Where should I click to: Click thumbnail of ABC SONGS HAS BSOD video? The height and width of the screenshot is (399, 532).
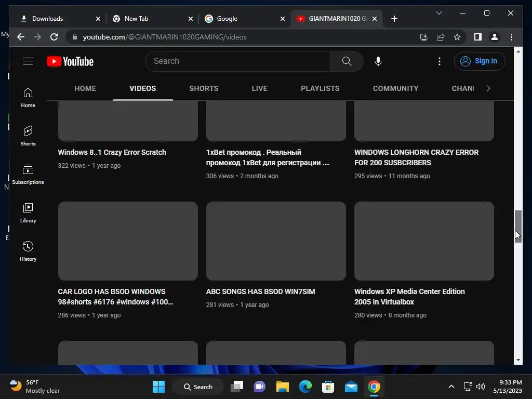tap(276, 241)
